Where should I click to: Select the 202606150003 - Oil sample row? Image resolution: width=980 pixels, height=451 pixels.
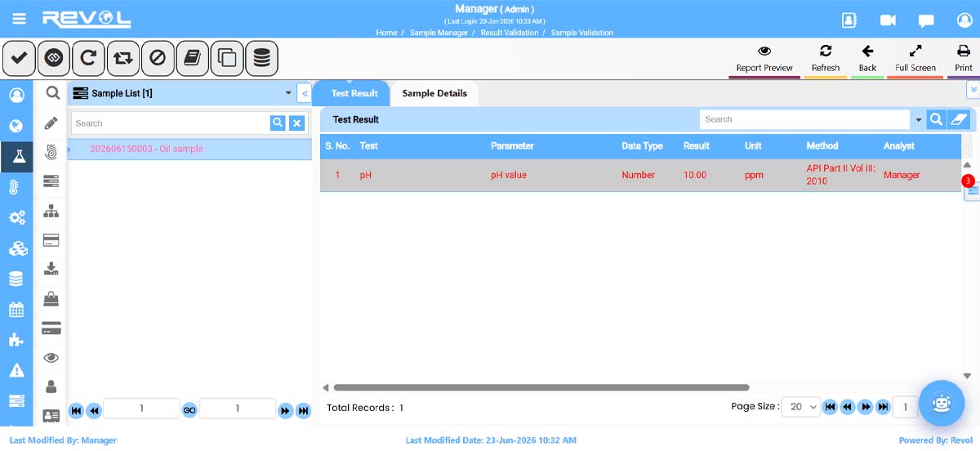point(189,150)
